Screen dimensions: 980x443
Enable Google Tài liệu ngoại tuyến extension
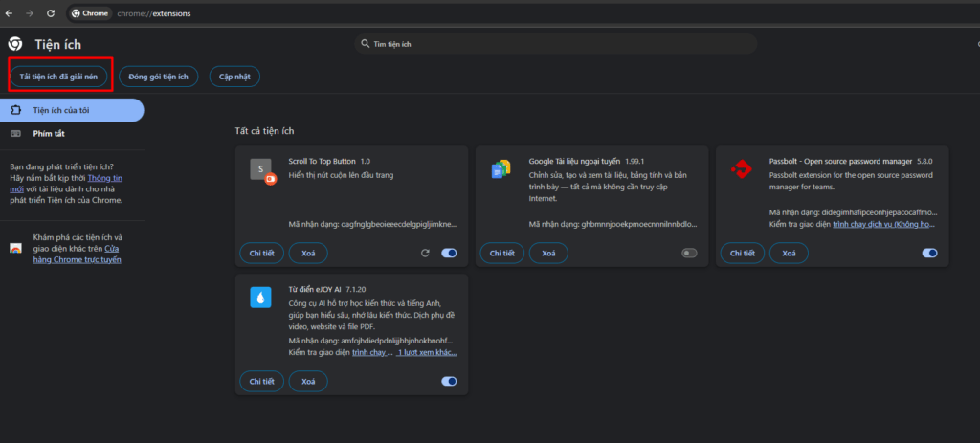tap(689, 254)
